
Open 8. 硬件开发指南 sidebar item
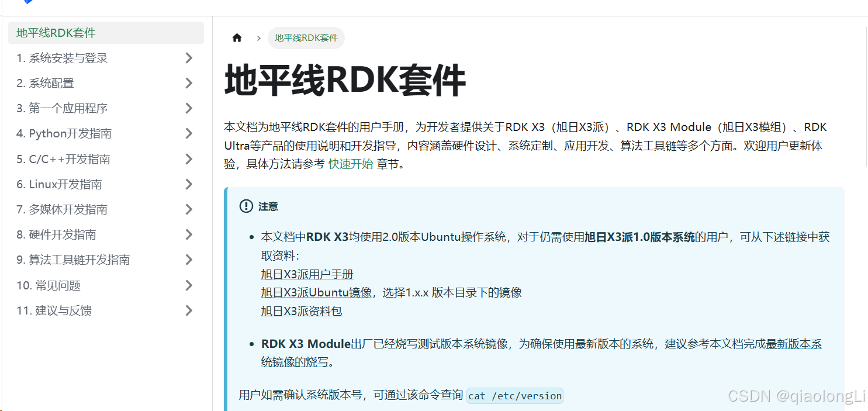[56, 234]
